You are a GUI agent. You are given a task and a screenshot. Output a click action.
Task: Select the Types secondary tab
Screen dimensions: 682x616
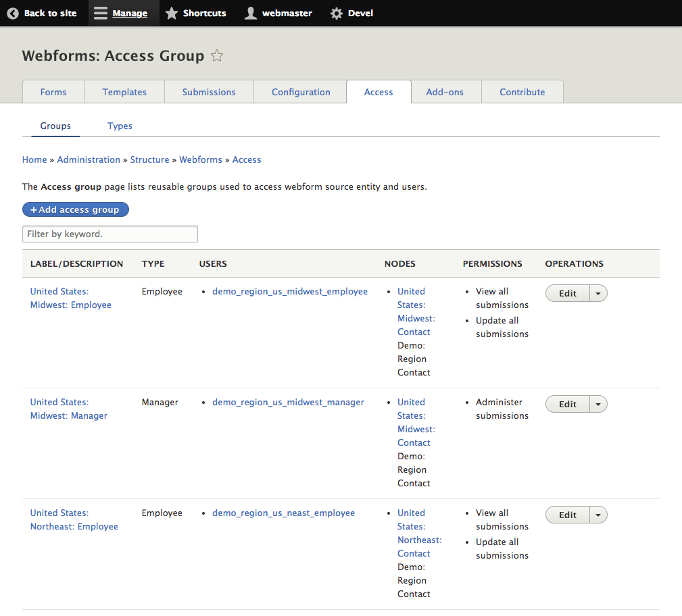[119, 126]
